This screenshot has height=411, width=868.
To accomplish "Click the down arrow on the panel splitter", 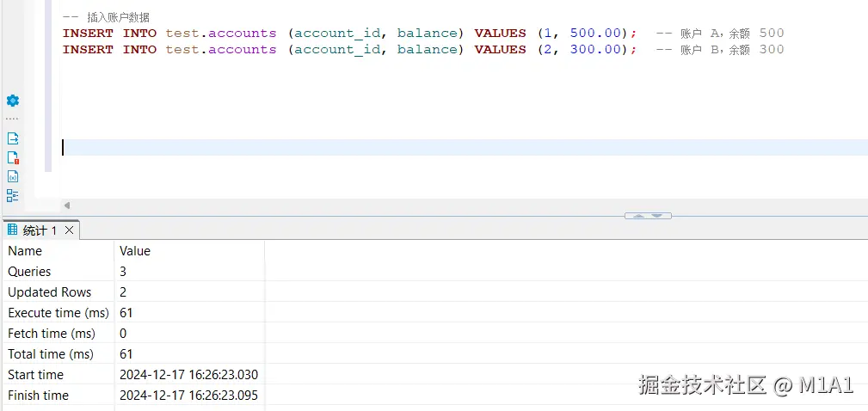I will tap(657, 216).
